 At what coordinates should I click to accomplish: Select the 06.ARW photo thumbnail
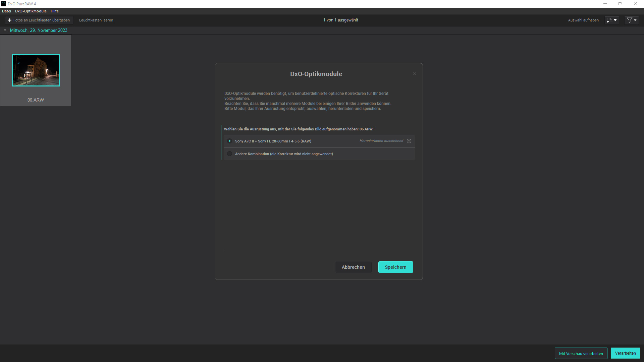(36, 70)
